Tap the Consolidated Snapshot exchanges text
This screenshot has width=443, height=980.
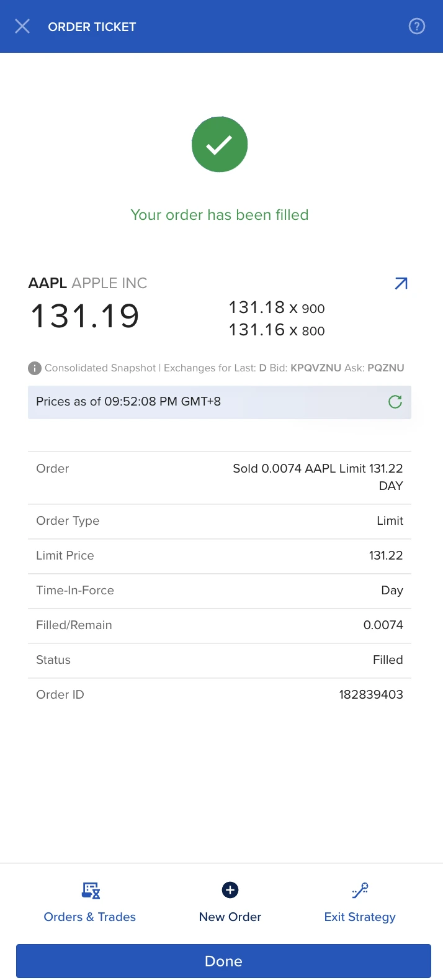pyautogui.click(x=225, y=368)
